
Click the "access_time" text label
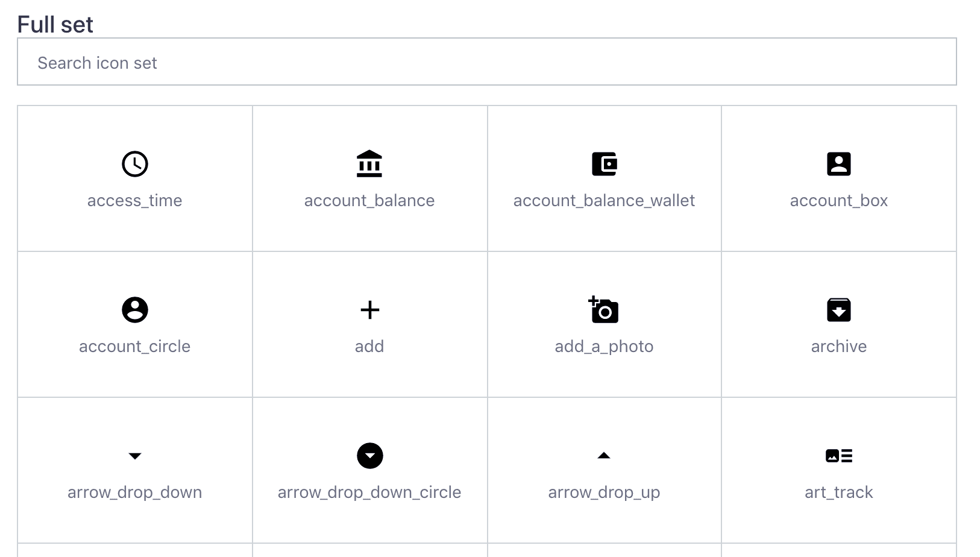click(134, 201)
